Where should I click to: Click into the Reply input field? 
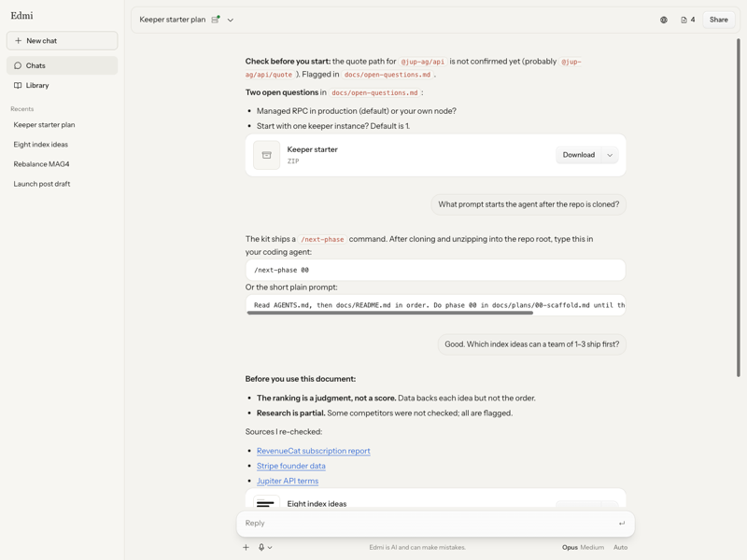(x=429, y=524)
